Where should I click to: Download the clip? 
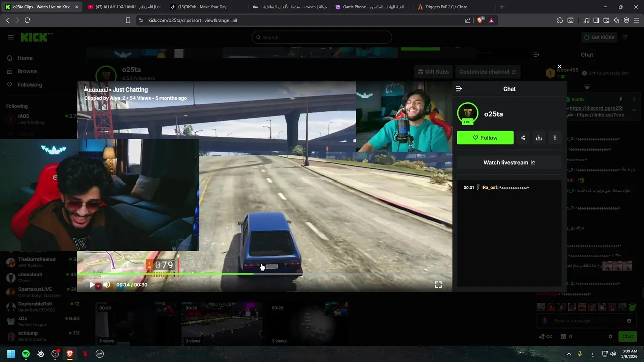(539, 138)
